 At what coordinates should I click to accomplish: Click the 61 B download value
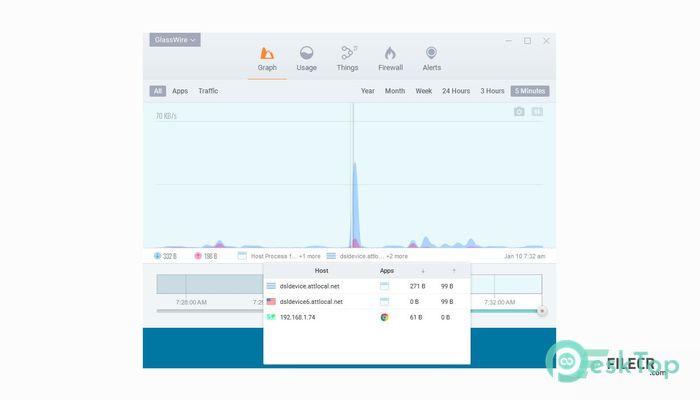416,317
